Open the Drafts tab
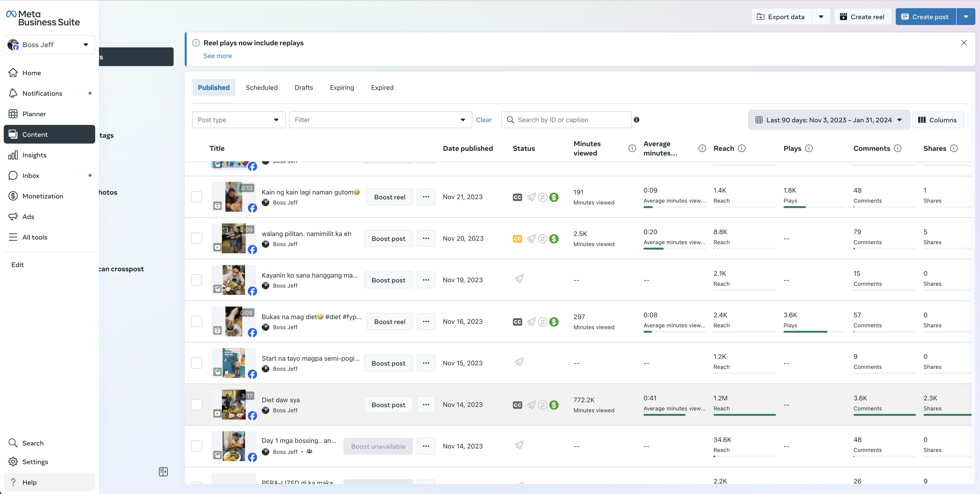This screenshot has height=494, width=980. (304, 88)
